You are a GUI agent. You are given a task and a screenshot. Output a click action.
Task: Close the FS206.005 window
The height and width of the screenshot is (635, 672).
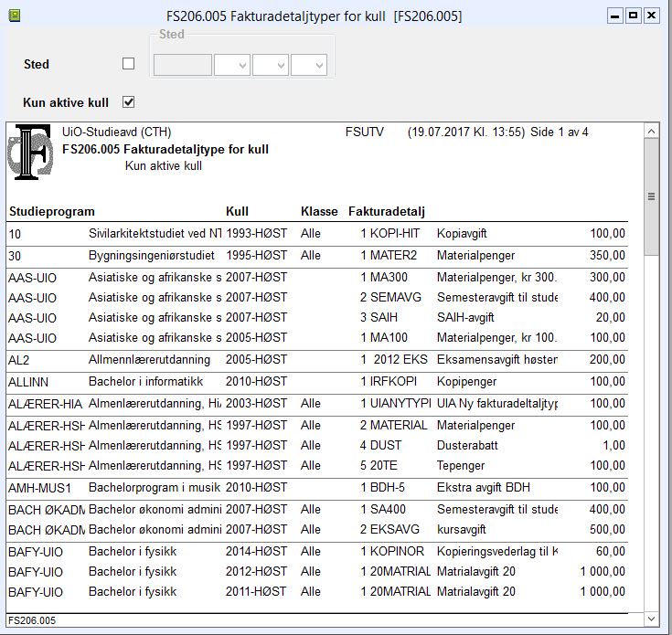tap(651, 16)
